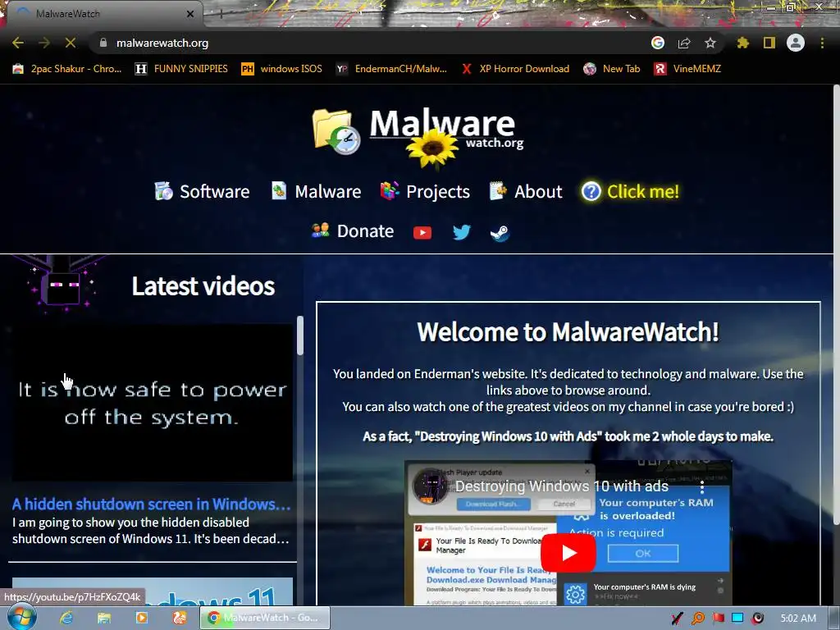Image resolution: width=840 pixels, height=630 pixels.
Task: Open FUNNY SNIPPIES bookmark
Action: pyautogui.click(x=181, y=69)
